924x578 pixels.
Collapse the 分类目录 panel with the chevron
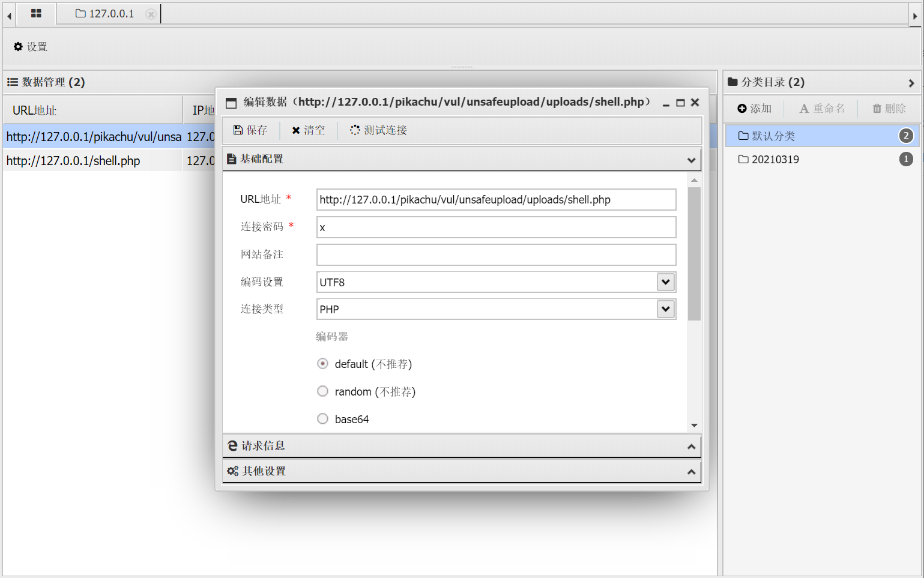[911, 83]
